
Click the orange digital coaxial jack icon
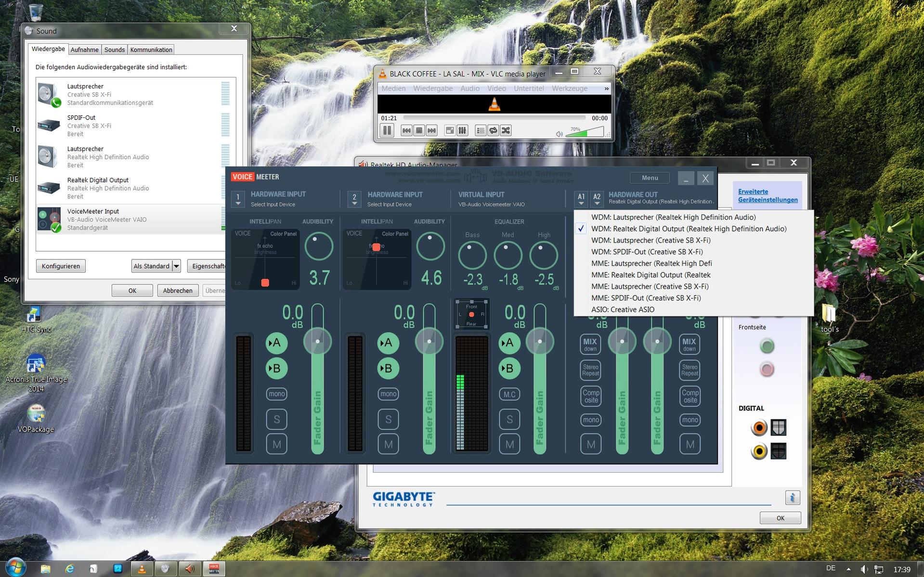[x=759, y=427]
